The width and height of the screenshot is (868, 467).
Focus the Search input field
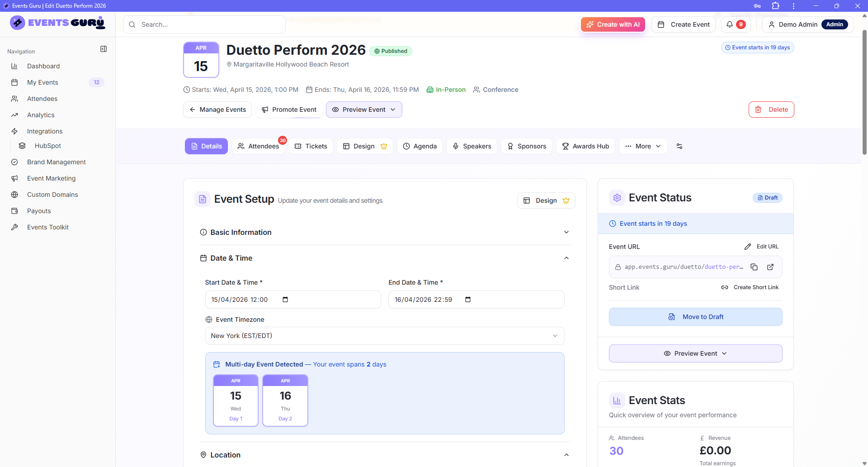[x=204, y=24]
